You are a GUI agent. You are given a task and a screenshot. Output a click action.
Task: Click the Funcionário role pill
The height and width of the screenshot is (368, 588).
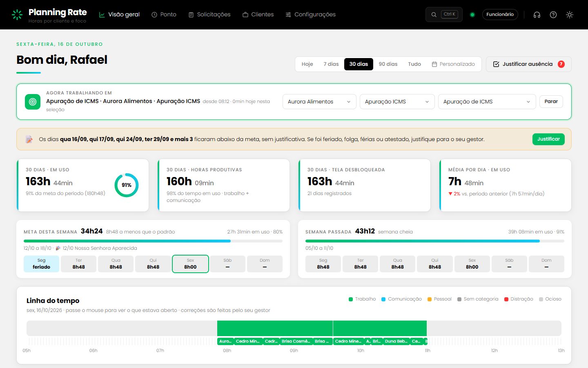(x=500, y=15)
